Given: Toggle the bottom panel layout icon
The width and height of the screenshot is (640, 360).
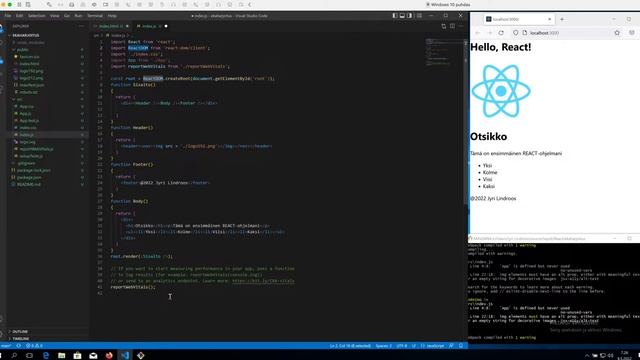Looking at the screenshot, I should tap(402, 16).
